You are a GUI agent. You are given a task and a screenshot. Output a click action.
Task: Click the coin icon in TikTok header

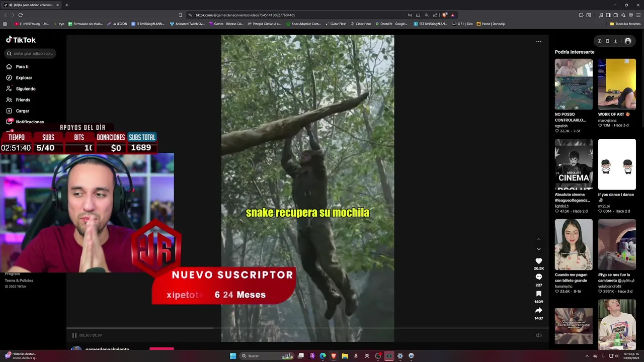pos(599,41)
